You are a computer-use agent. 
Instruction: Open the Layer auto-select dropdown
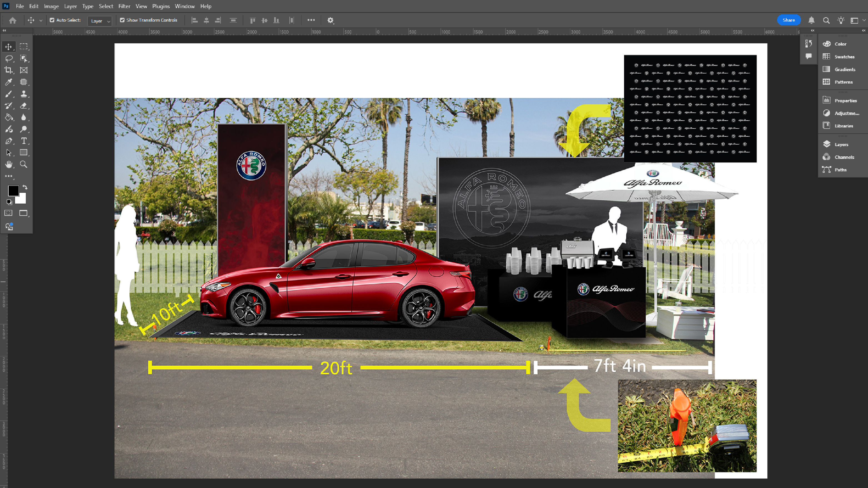point(100,21)
